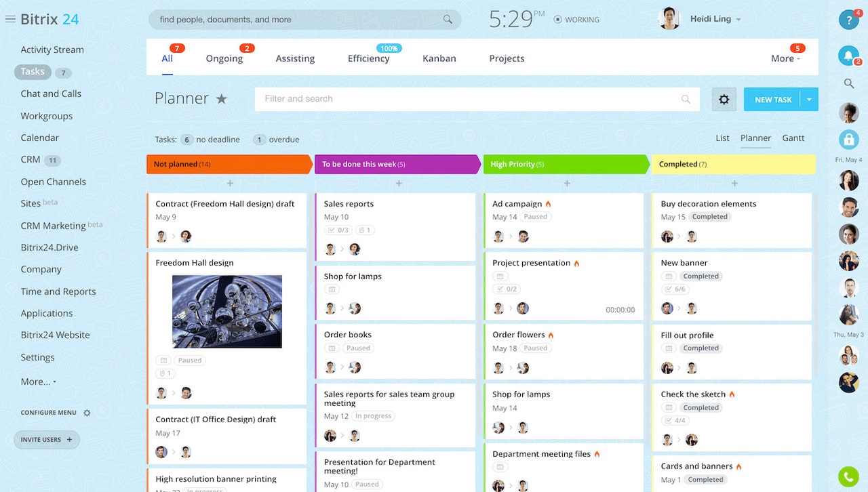Open the 0/2 checklist on Project presentation
The height and width of the screenshot is (492, 868).
tap(507, 289)
